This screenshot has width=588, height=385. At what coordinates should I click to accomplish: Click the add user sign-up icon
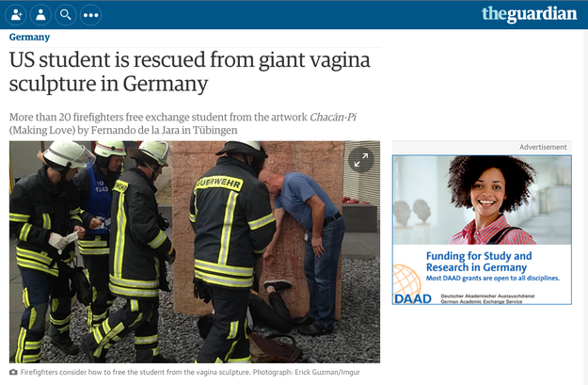[x=17, y=15]
